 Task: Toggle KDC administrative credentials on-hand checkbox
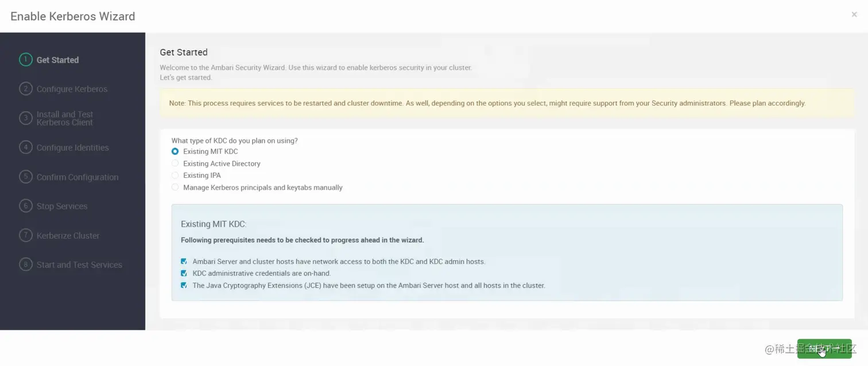[x=184, y=273]
